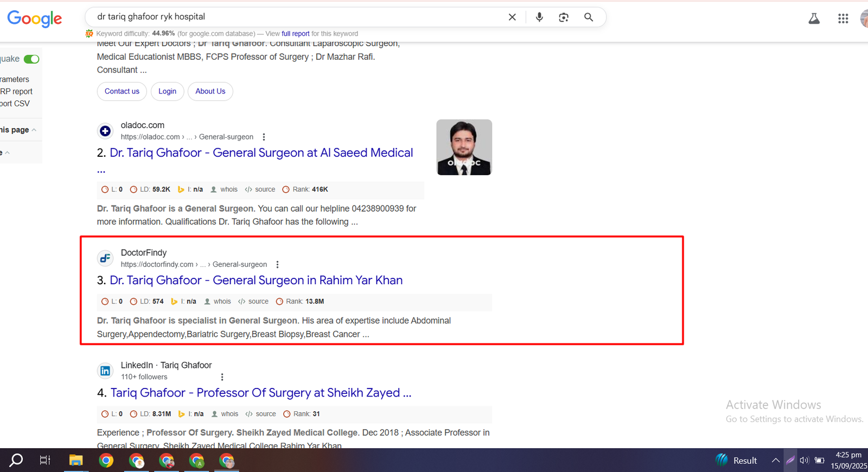Open three-dot menu for DoctorFindy result
The height and width of the screenshot is (472, 868).
coord(277,265)
